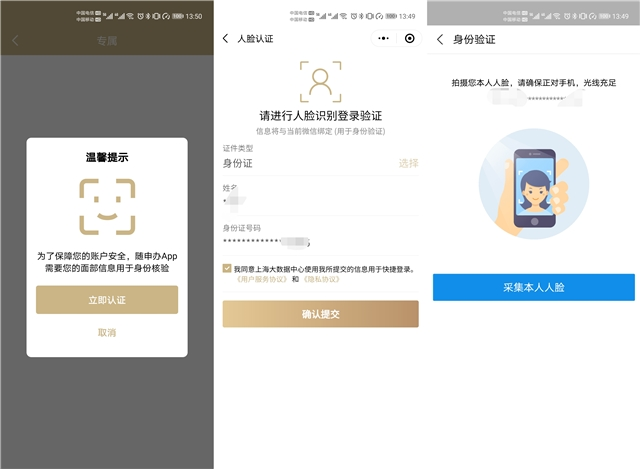The width and height of the screenshot is (640, 469).
Task: Tap the phone selfie illustration
Action: pos(532,181)
